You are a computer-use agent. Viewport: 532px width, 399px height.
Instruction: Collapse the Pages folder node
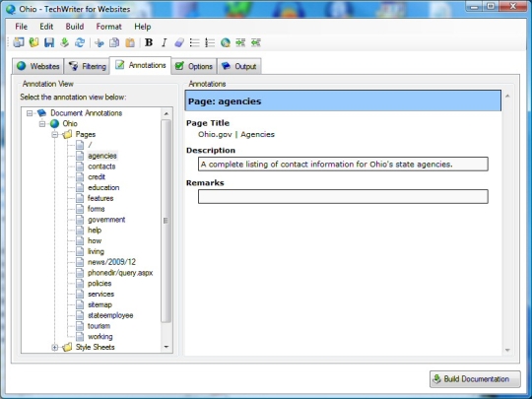tap(54, 134)
